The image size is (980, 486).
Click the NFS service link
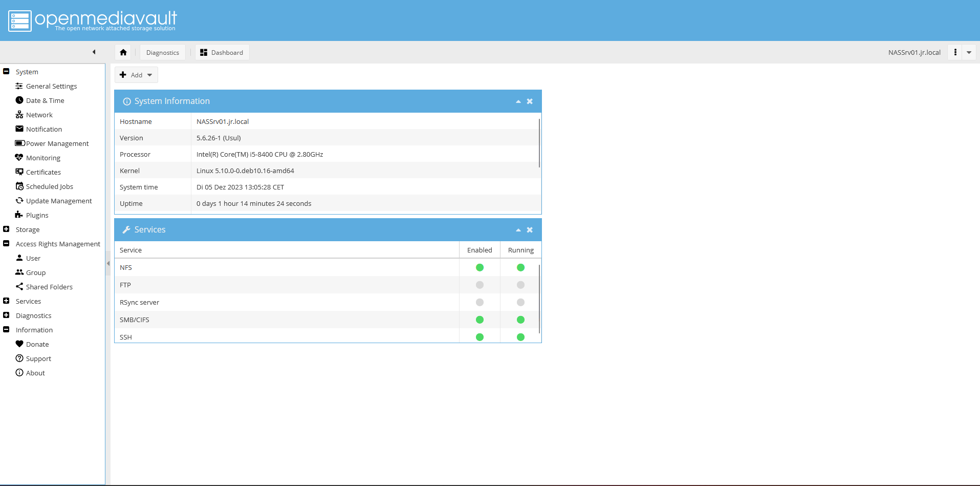tap(126, 267)
